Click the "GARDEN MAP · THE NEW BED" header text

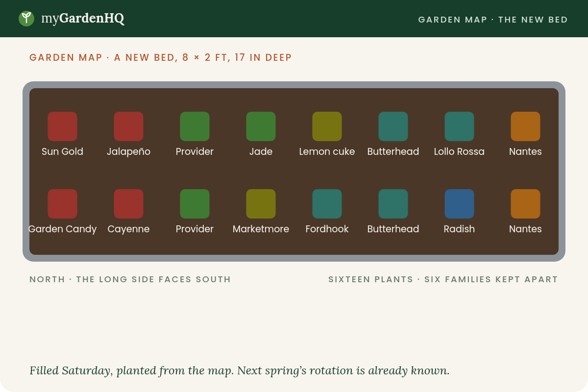(x=493, y=20)
